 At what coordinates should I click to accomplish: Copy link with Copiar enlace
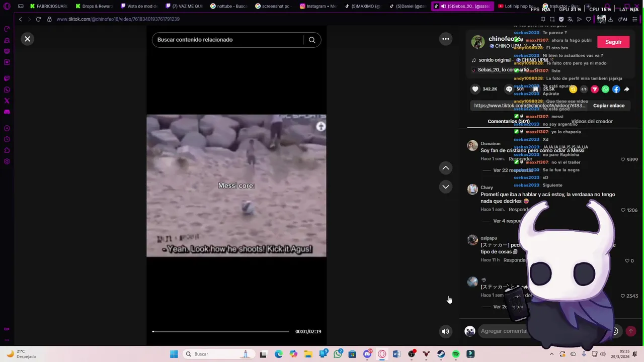609,106
